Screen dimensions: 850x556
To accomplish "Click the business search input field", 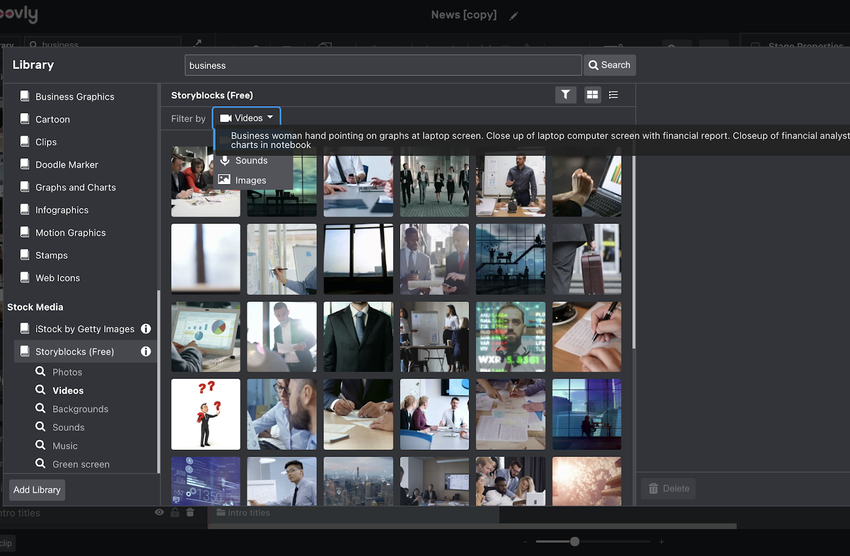I will coord(383,65).
